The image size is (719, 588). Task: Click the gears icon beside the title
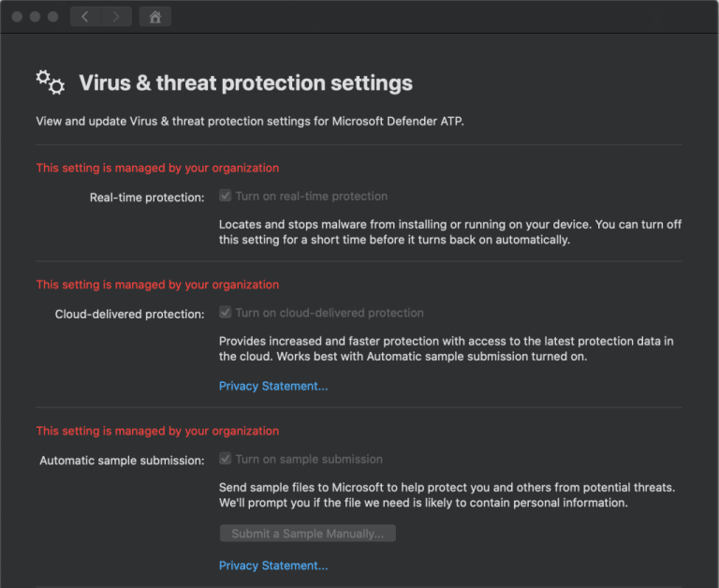point(51,82)
